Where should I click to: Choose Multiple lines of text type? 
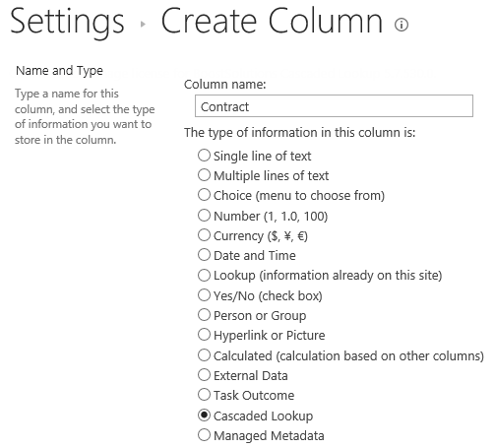click(204, 175)
